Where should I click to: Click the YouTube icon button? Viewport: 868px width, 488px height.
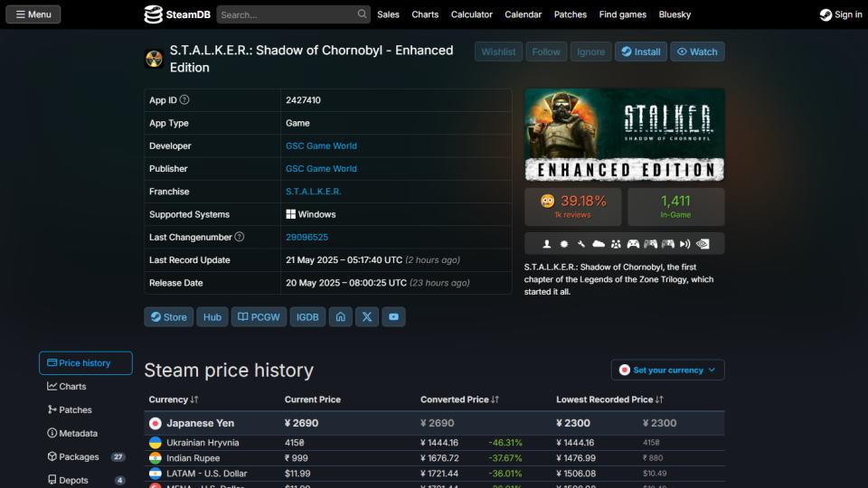[393, 317]
